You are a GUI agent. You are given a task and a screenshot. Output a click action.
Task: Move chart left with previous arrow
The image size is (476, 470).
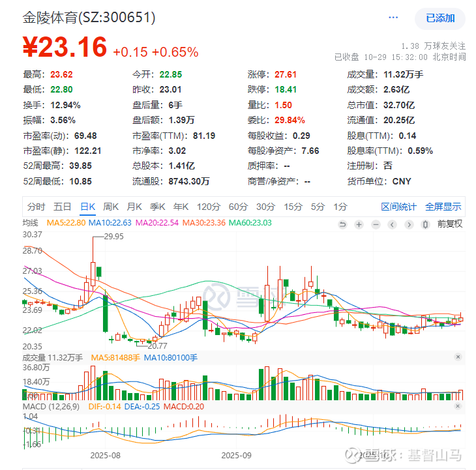[393, 224]
